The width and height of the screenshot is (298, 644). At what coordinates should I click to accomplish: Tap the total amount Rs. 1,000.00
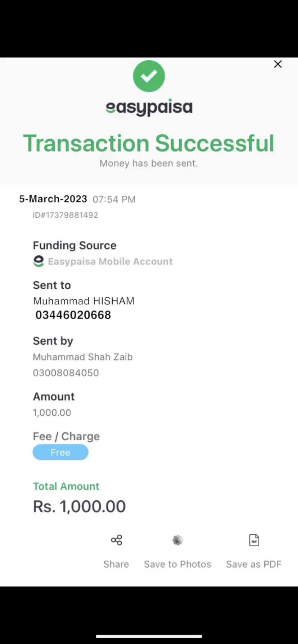click(x=79, y=506)
